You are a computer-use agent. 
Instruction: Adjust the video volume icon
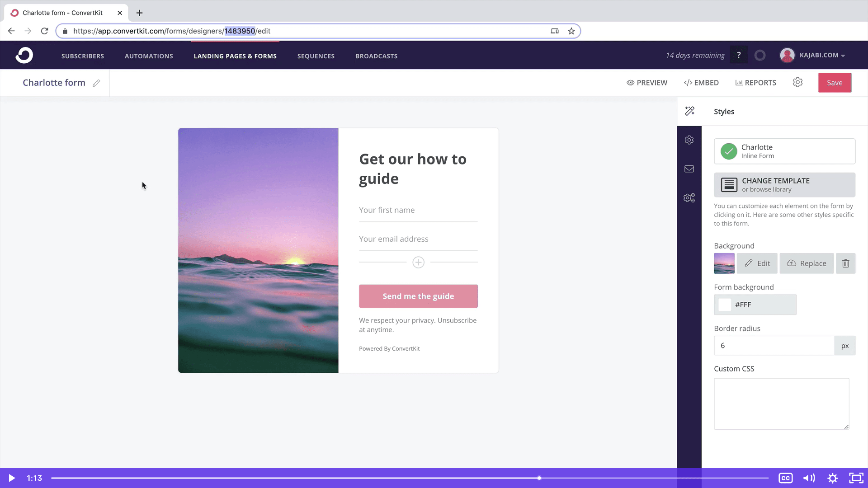[x=809, y=478]
